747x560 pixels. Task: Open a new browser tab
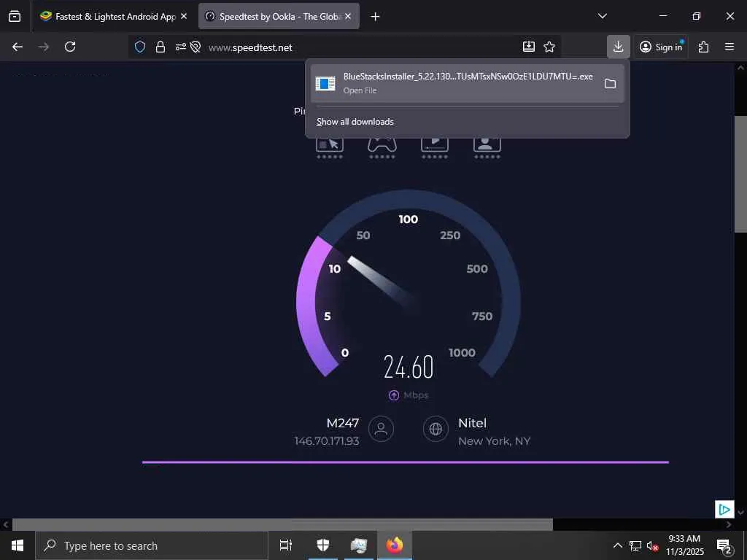pos(376,16)
